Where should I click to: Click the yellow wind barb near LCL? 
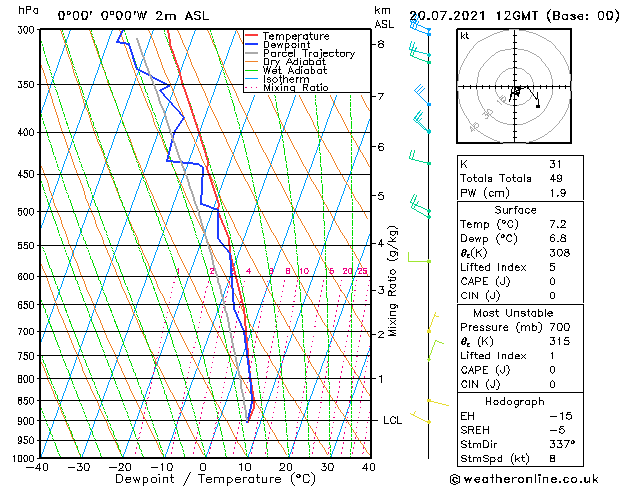[420, 417]
